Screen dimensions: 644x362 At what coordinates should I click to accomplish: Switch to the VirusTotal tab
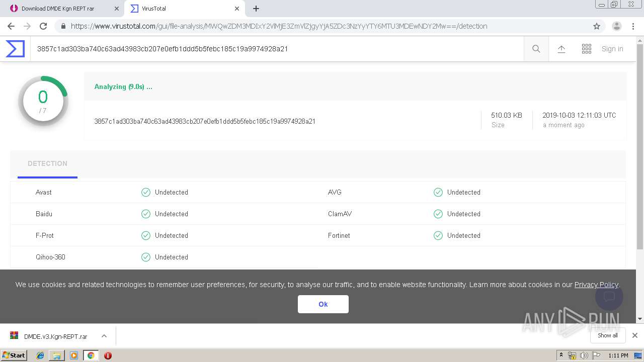(x=185, y=9)
